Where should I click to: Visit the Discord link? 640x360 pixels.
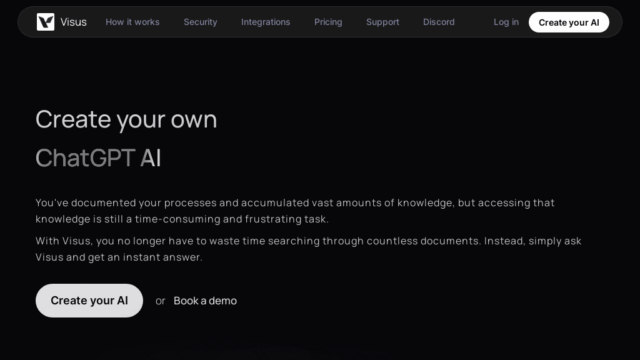(439, 22)
